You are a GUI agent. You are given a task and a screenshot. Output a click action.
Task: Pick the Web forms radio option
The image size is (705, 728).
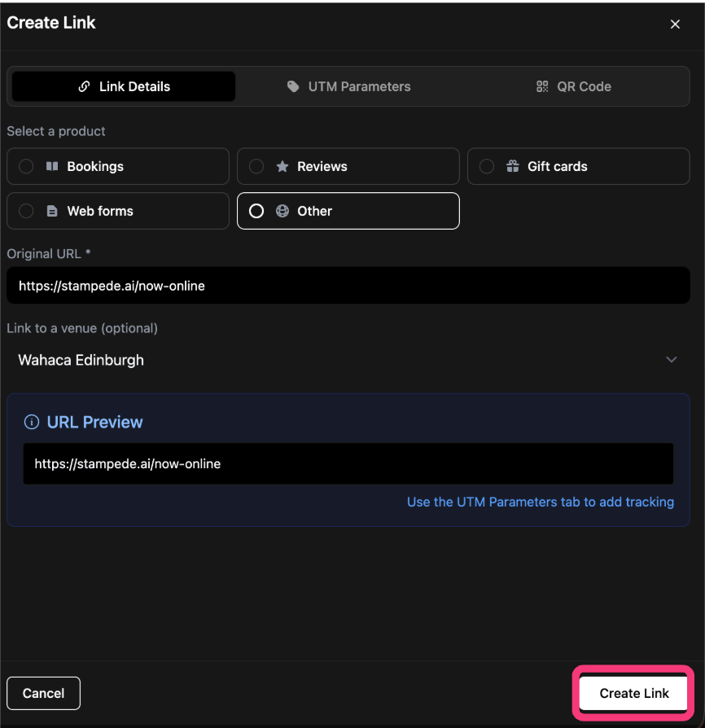tap(26, 211)
